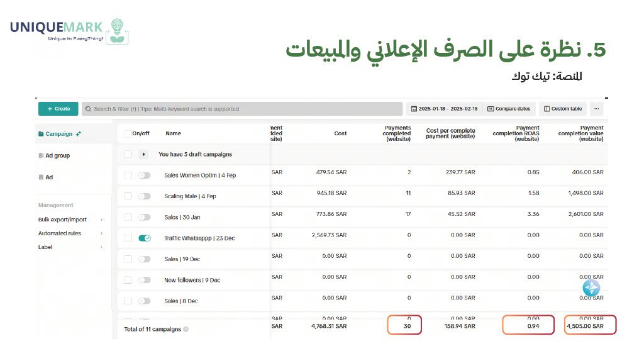Click the blue floating assistant icon
Screen dimensions: 644x363
(x=591, y=288)
